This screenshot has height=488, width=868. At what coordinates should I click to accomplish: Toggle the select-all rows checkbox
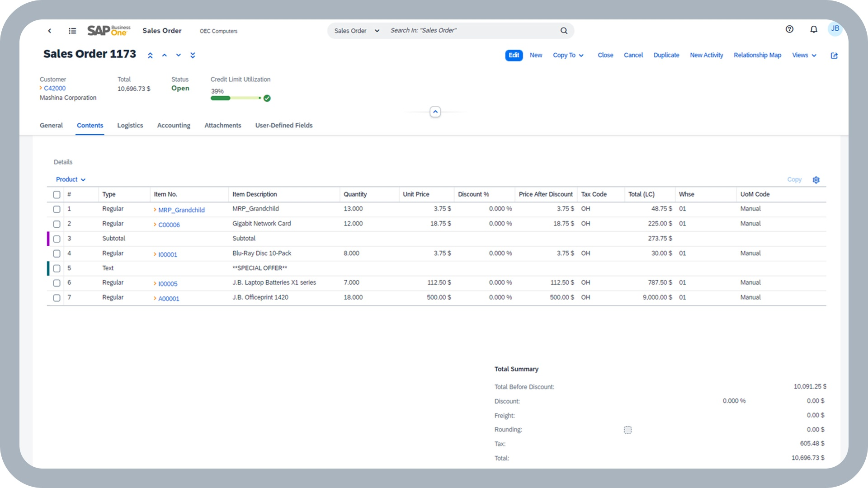click(x=57, y=195)
